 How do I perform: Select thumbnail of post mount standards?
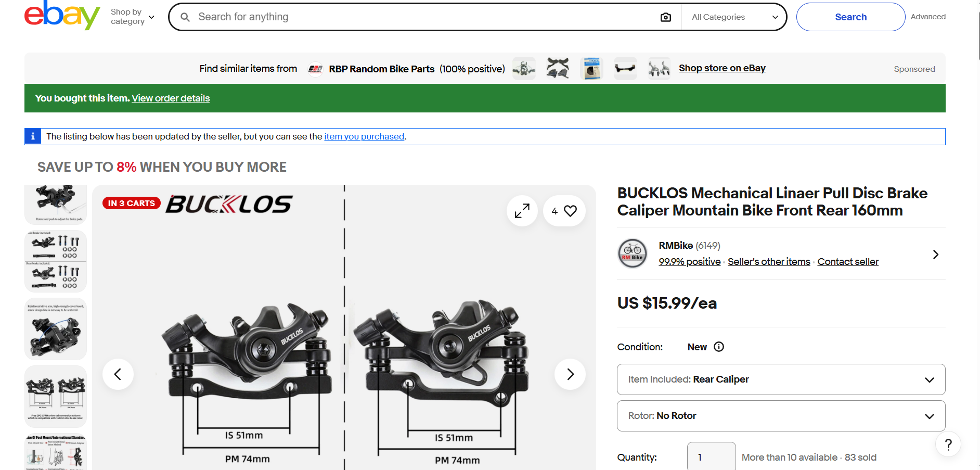[56, 452]
